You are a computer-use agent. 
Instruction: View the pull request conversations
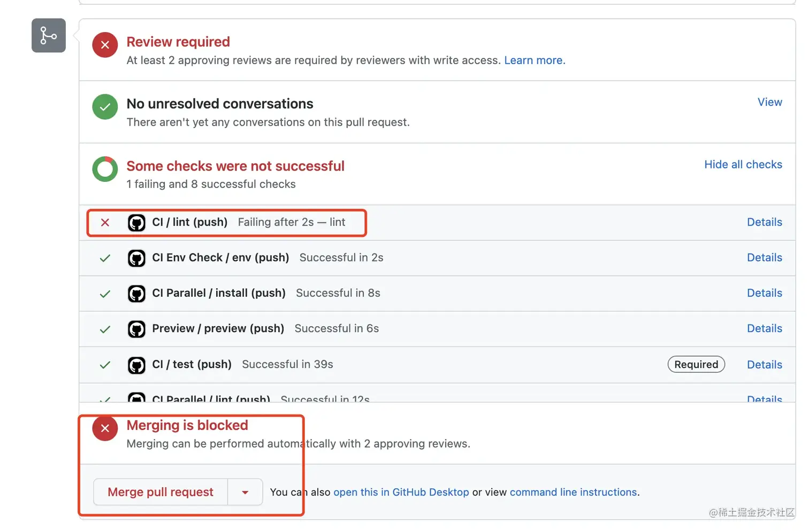pyautogui.click(x=769, y=102)
